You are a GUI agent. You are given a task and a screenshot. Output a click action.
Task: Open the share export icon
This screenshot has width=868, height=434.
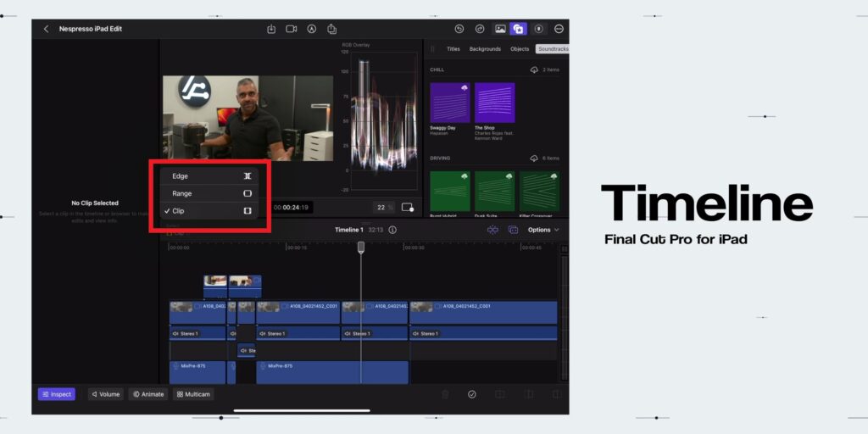point(331,29)
